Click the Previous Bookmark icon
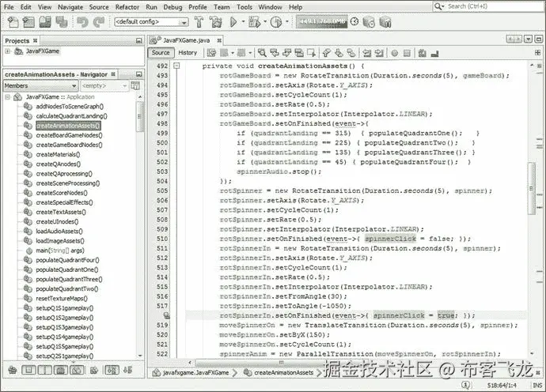Image resolution: width=546 pixels, height=392 pixels. 326,53
